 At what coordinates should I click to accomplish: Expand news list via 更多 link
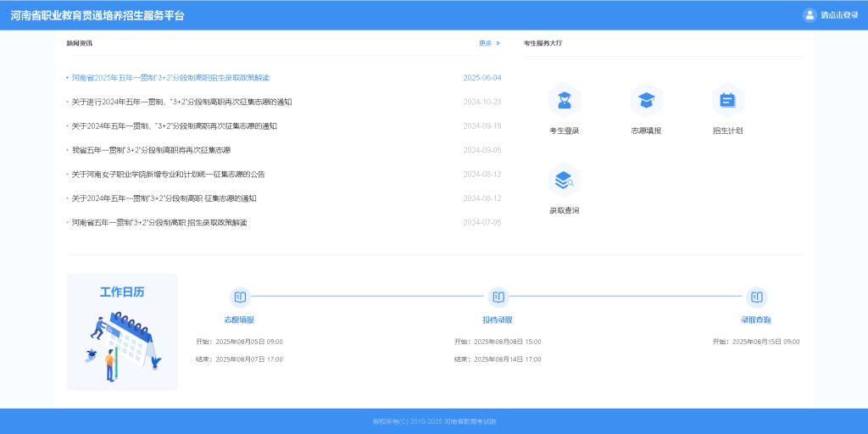[x=489, y=43]
